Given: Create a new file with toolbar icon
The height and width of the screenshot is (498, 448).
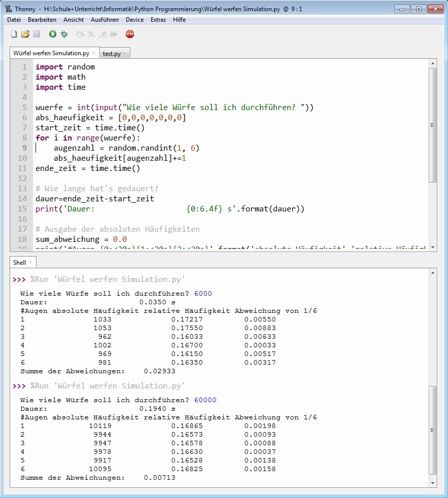Looking at the screenshot, I should point(14,34).
